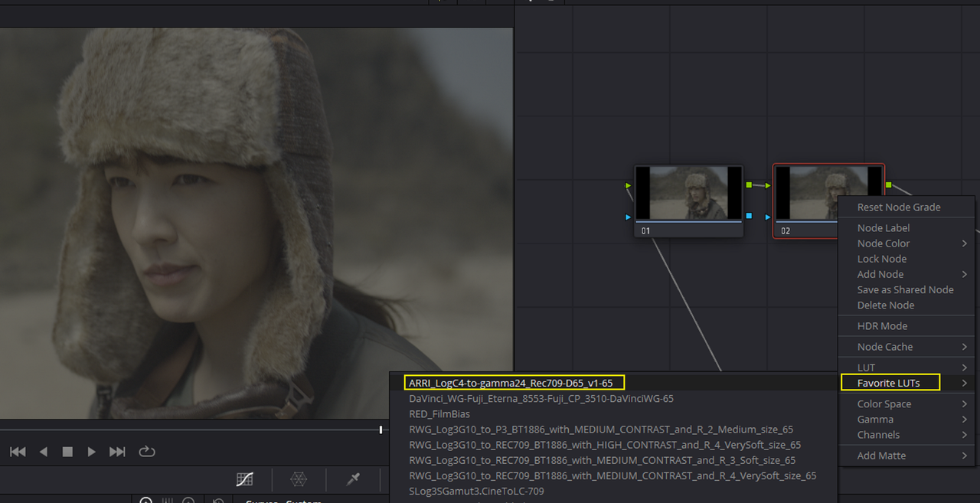This screenshot has height=503, width=980.
Task: Expand Add Node submenu
Action: tap(908, 274)
